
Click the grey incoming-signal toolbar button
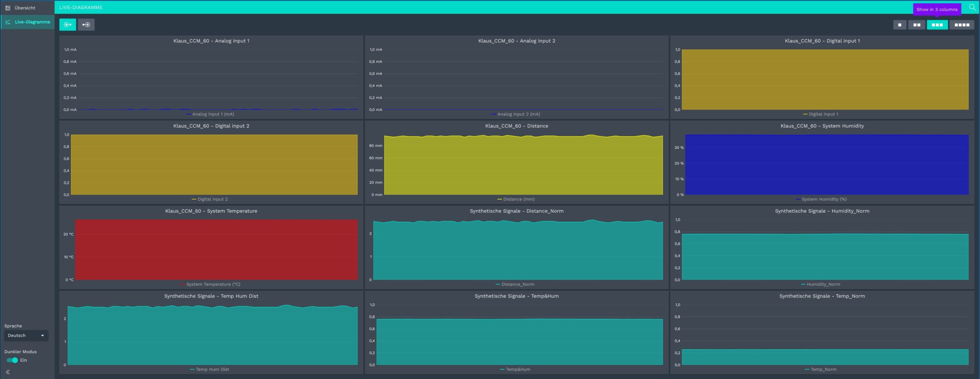click(86, 25)
